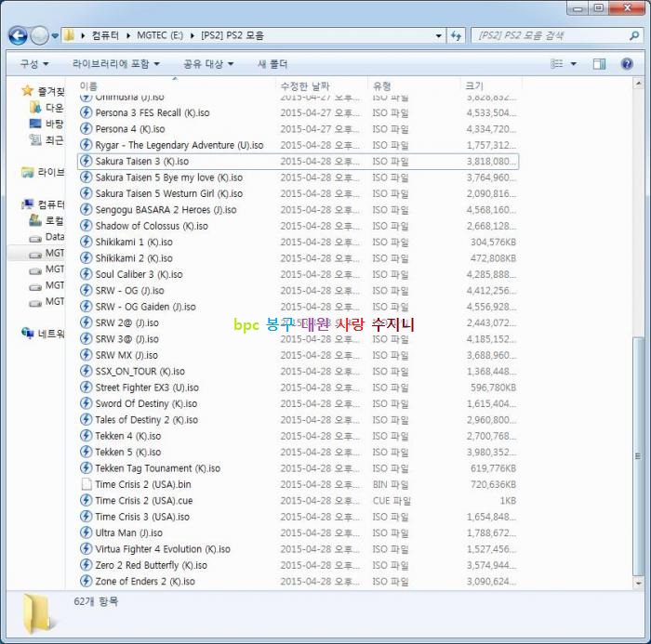Screen dimensions: 651x644
Task: Open the 구성 menu
Action: tap(34, 64)
